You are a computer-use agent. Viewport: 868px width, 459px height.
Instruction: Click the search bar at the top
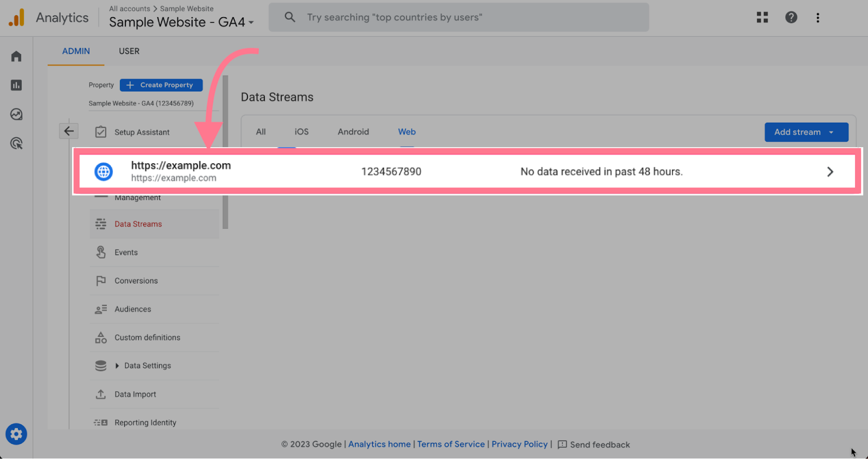[458, 17]
